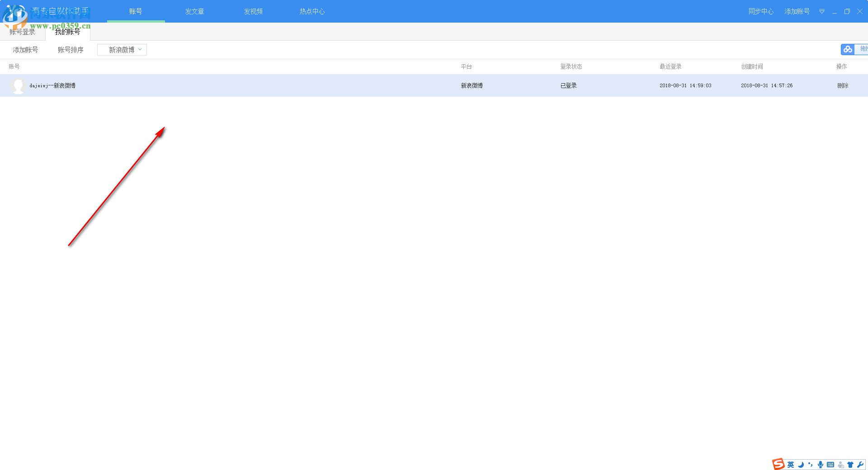Open the Sogou toolbox wrench icon
Screen dimensions: 868x470
(860, 465)
